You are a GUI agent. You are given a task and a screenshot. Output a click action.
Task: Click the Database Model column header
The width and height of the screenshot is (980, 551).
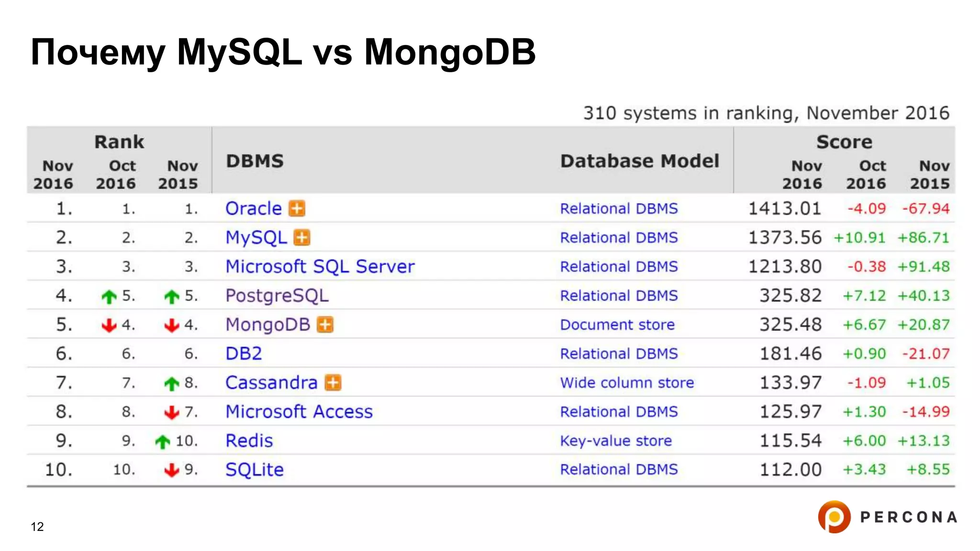(639, 161)
